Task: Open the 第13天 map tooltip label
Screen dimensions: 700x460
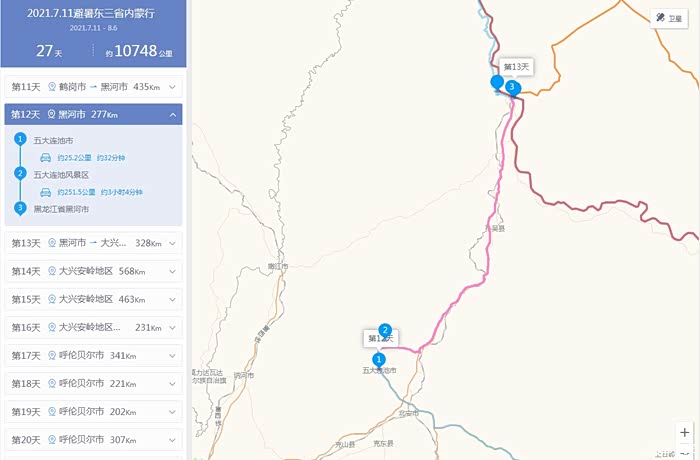Action: click(x=516, y=67)
